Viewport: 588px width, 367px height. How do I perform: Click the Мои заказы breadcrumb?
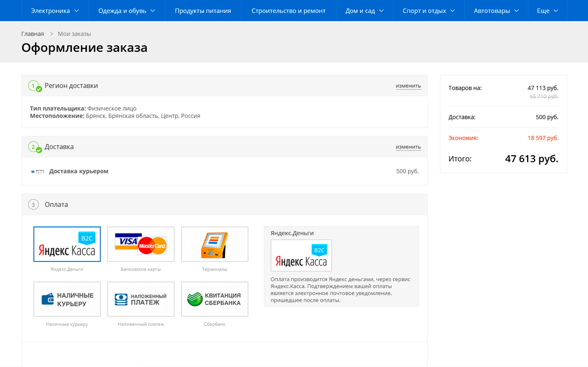click(x=74, y=34)
